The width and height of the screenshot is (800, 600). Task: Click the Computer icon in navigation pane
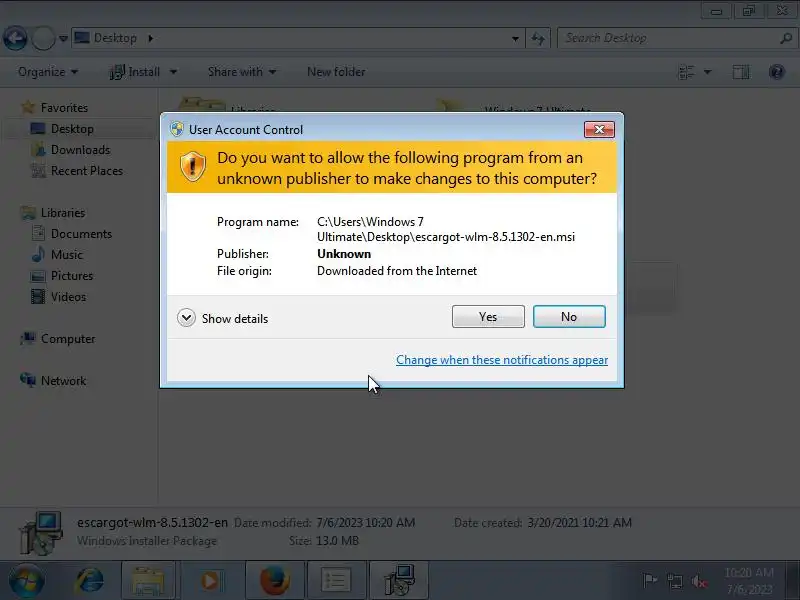tap(28, 338)
